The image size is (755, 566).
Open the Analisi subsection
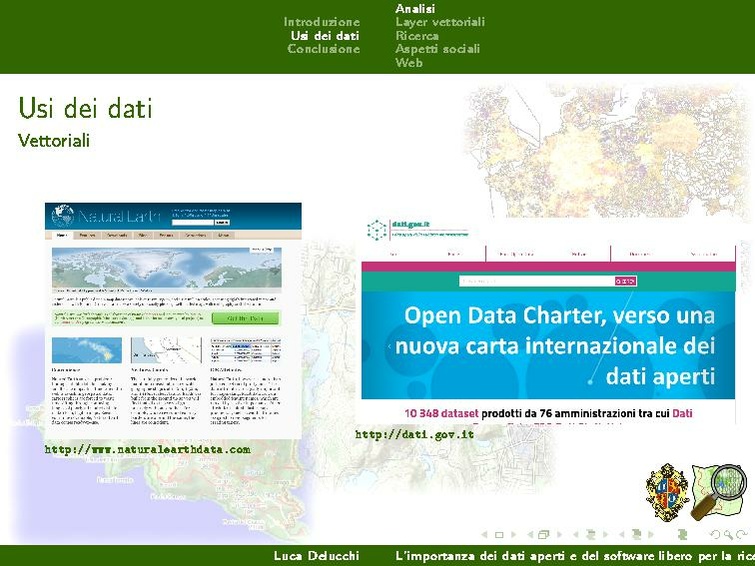point(415,9)
